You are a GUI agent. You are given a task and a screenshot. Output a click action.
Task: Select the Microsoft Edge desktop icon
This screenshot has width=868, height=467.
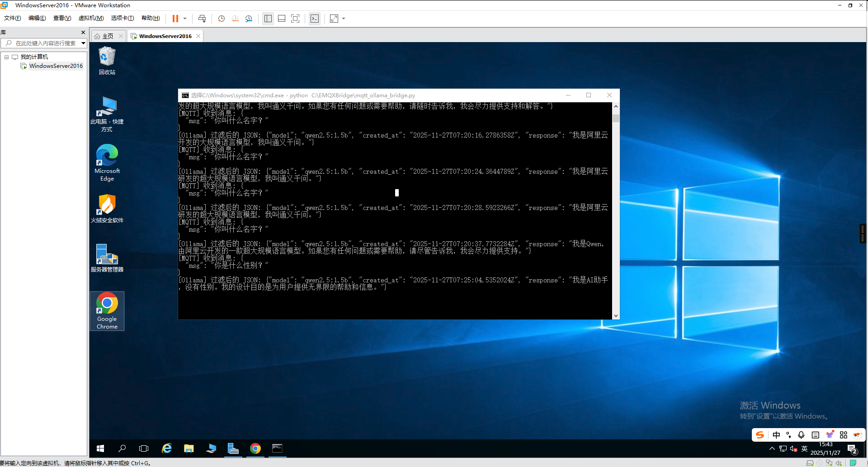107,163
